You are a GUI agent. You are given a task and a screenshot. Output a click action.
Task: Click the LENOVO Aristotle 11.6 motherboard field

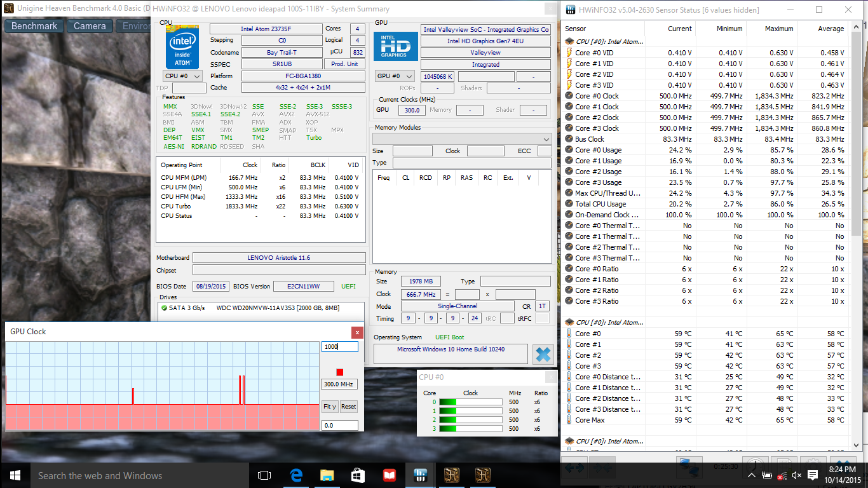pos(279,258)
